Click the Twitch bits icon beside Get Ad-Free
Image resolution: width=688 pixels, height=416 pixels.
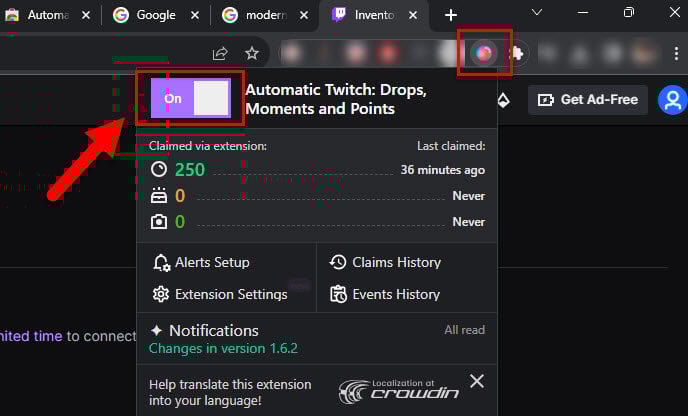[503, 100]
